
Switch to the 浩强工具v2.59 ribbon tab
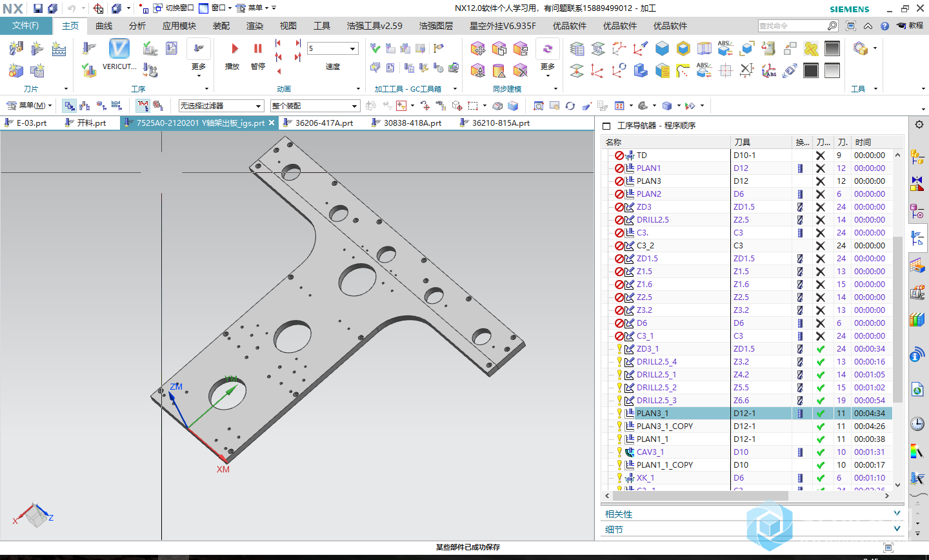(x=375, y=26)
